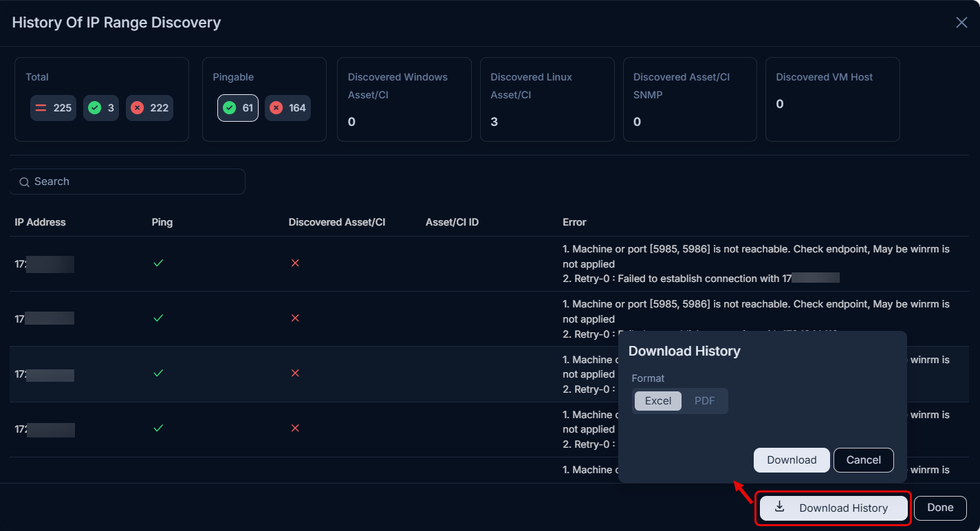
Task: Click Error column header
Action: click(574, 222)
